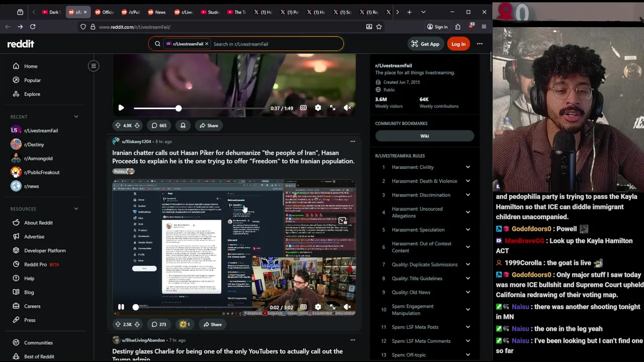
Task: Open Reddit top-right ellipsis menu
Action: (479, 44)
